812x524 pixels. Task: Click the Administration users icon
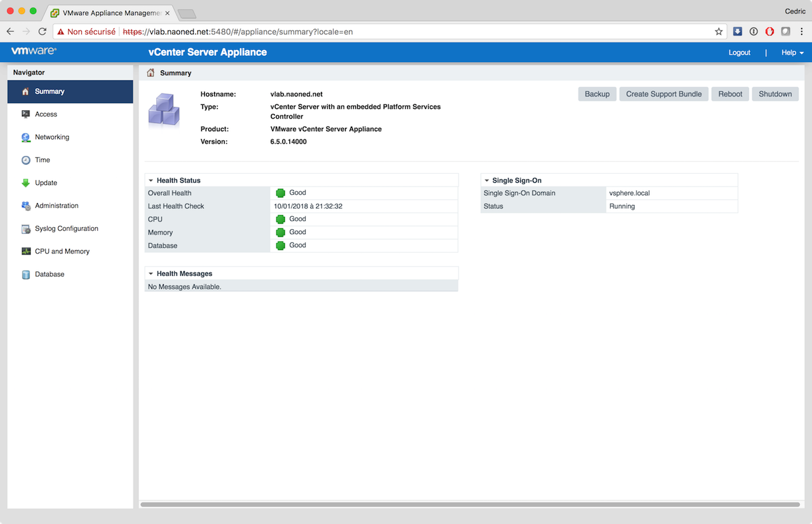pos(26,206)
